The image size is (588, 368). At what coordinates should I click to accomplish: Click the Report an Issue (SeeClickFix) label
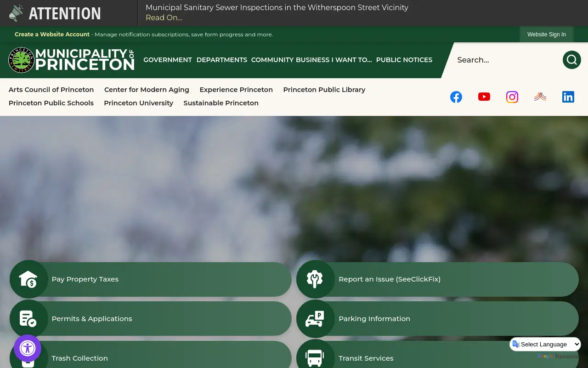click(x=390, y=279)
